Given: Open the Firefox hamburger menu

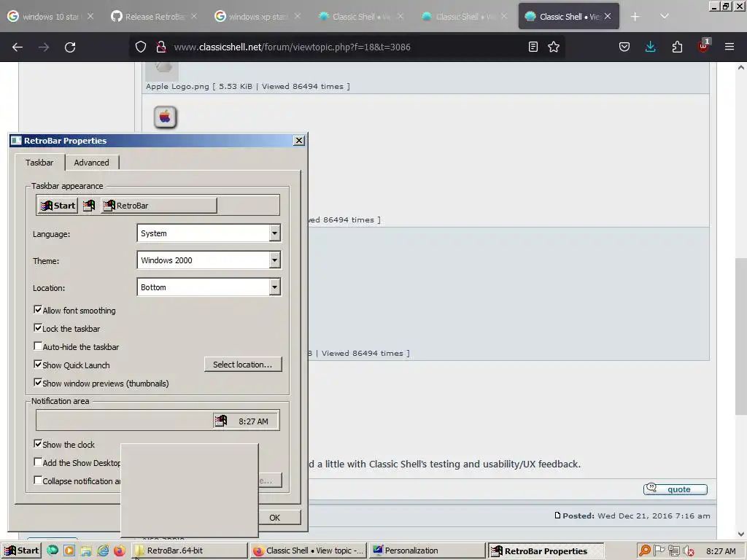Looking at the screenshot, I should tap(729, 47).
